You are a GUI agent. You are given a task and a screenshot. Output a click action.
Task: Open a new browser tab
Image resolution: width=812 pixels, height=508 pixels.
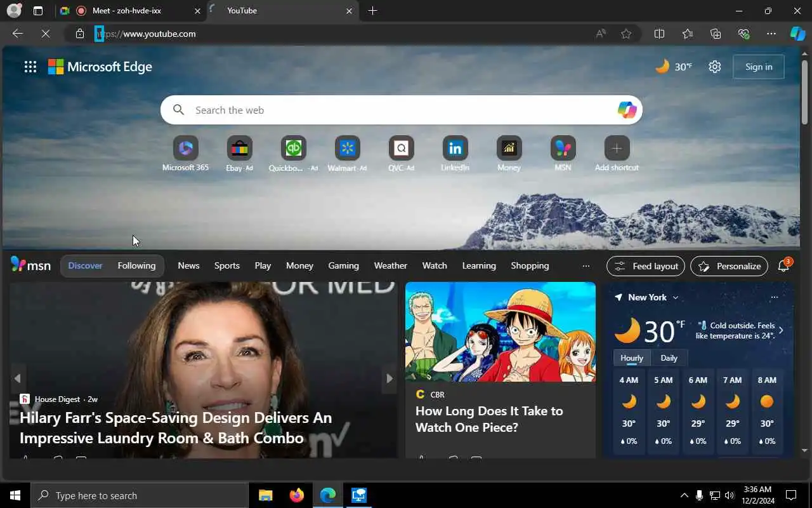pos(372,11)
